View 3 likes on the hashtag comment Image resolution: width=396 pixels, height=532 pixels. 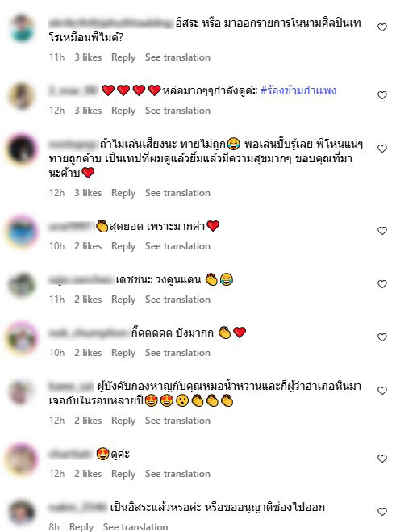pos(88,111)
